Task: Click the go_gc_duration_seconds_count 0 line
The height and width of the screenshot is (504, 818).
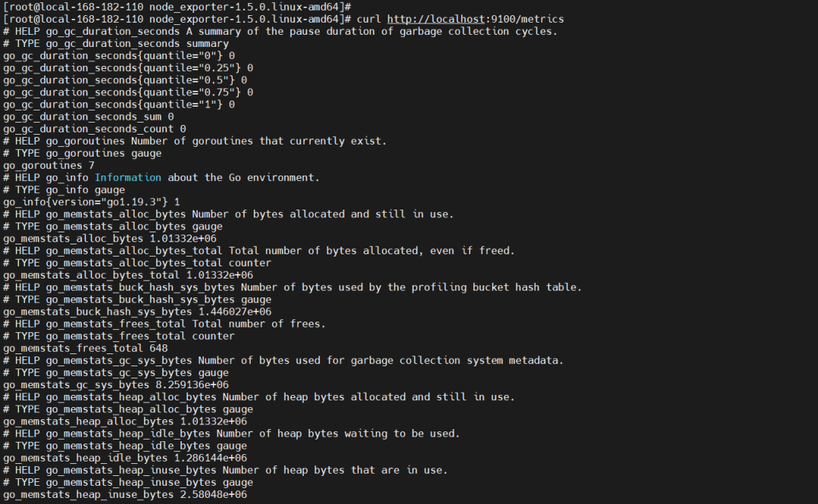Action: pyautogui.click(x=95, y=129)
